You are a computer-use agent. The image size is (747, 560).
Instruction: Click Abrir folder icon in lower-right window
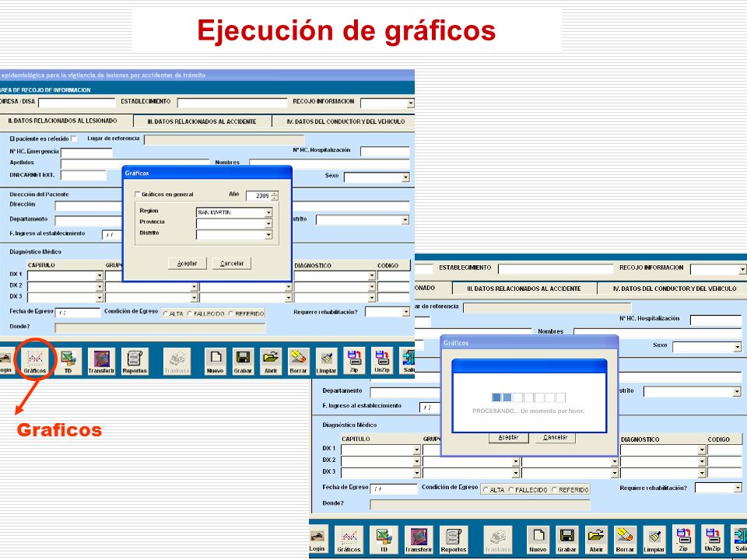(x=596, y=540)
